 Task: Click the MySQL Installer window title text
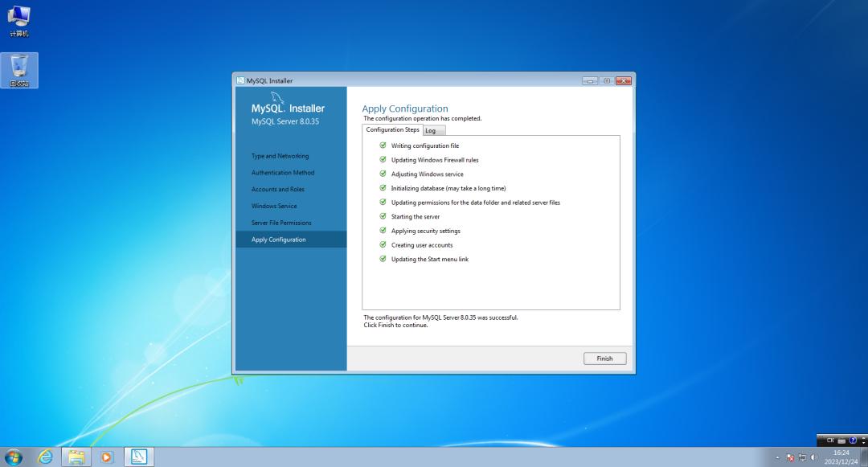(269, 81)
